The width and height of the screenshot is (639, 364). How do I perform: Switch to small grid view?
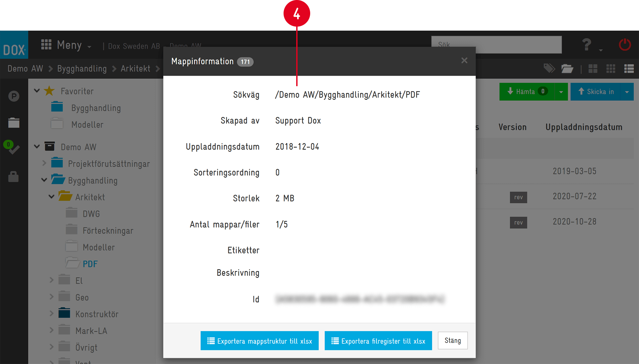pyautogui.click(x=611, y=69)
